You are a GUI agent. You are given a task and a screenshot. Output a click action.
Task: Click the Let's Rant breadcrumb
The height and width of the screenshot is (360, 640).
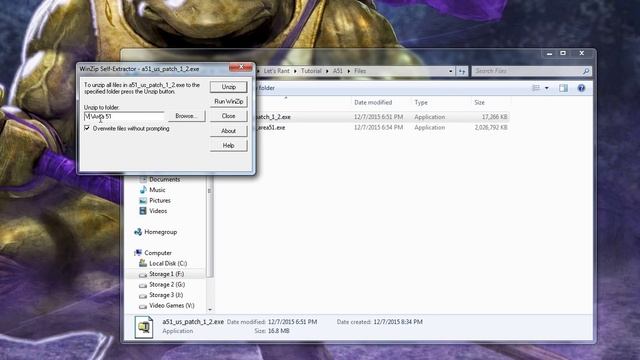[276, 71]
